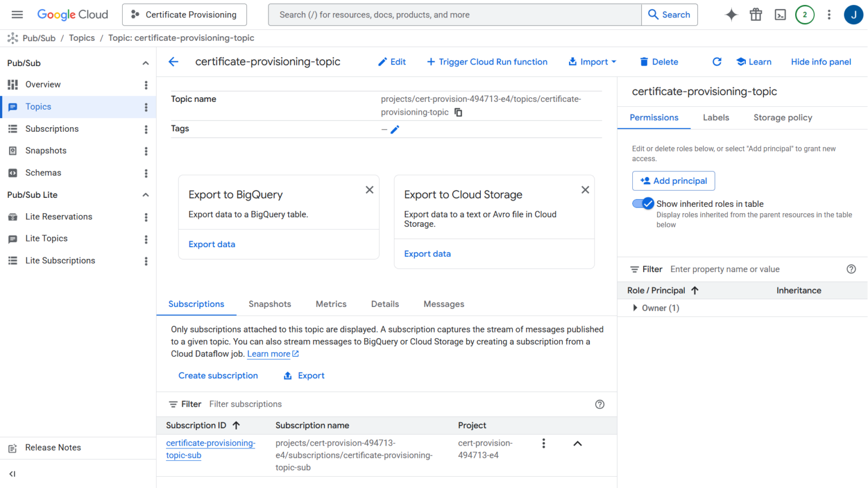This screenshot has height=488, width=868.
Task: Open the Learn more link
Action: [x=273, y=354]
